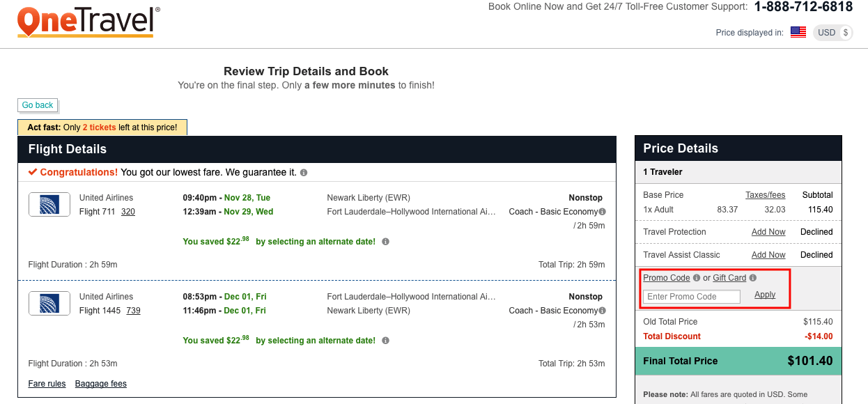The image size is (868, 404).
Task: Click the US flag currency icon
Action: pyautogui.click(x=798, y=32)
